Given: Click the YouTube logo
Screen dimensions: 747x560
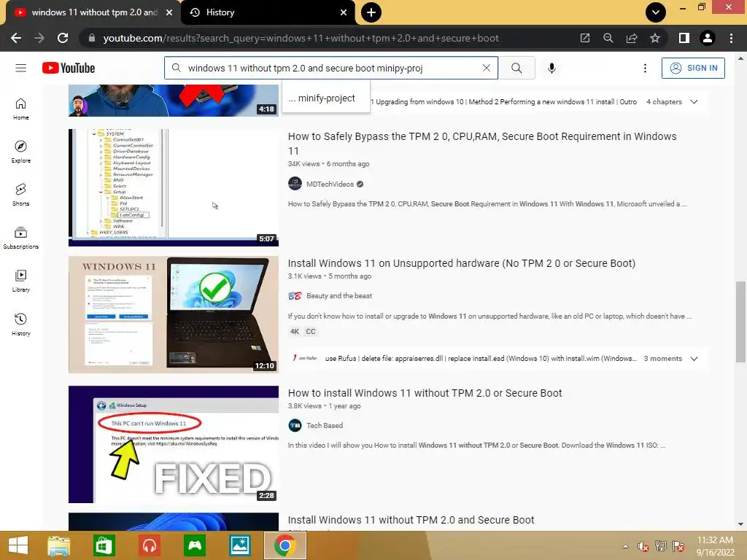Looking at the screenshot, I should click(x=69, y=68).
